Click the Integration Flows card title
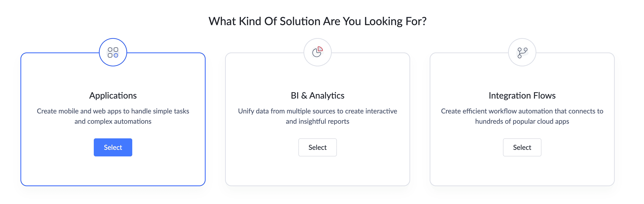Screen dimensions: 644x204 pos(522,95)
